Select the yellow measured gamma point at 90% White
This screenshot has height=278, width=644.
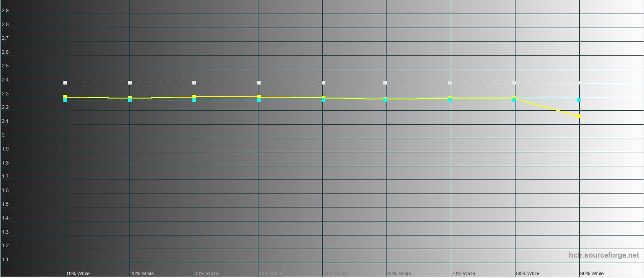click(x=579, y=116)
